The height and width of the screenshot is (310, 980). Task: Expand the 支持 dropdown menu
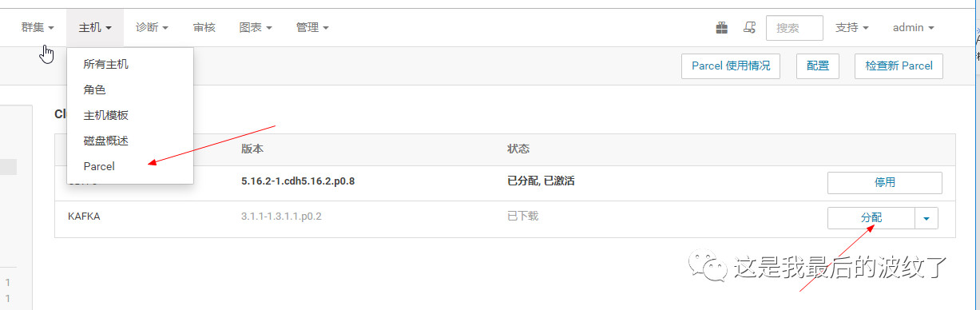click(x=851, y=27)
